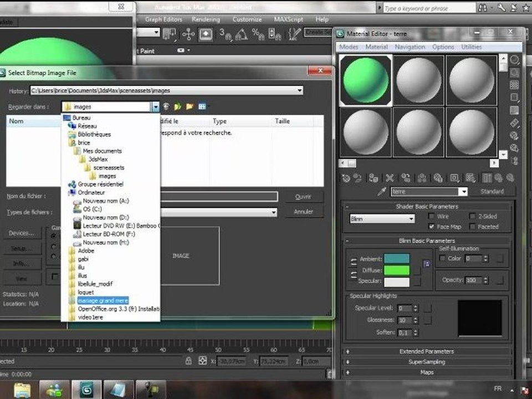Expand the SuperSampling rollout
Viewport: 532px width, 399px height.
point(427,362)
